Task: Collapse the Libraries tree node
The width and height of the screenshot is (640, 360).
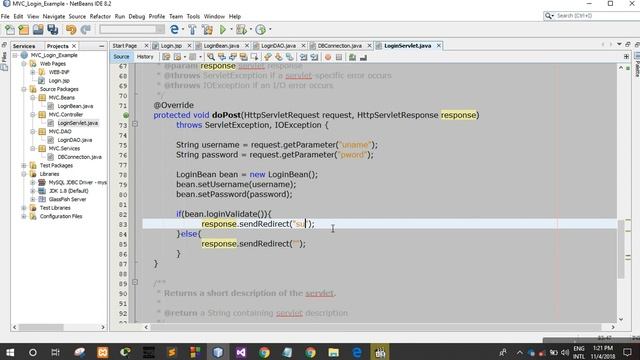Action: pos(24,174)
